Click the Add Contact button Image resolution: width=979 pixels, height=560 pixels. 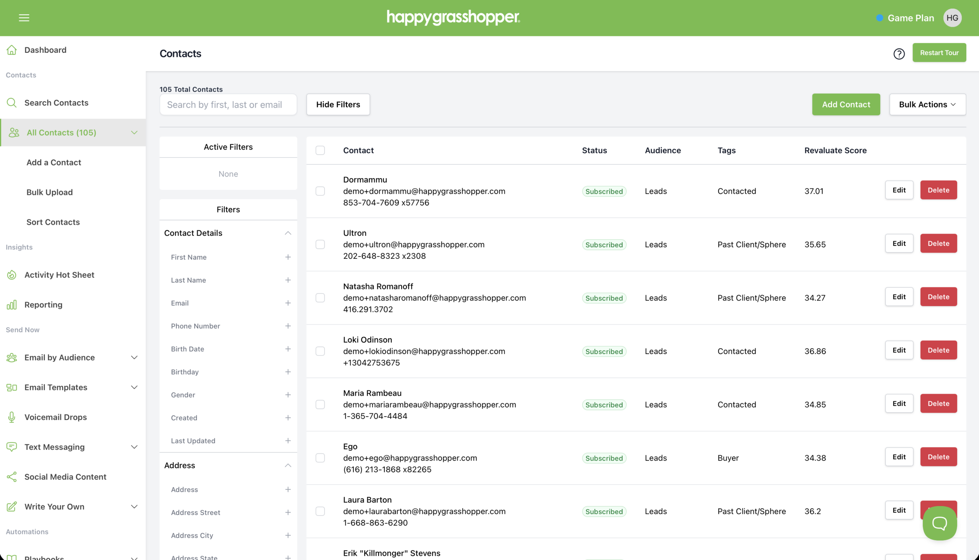[x=846, y=104]
